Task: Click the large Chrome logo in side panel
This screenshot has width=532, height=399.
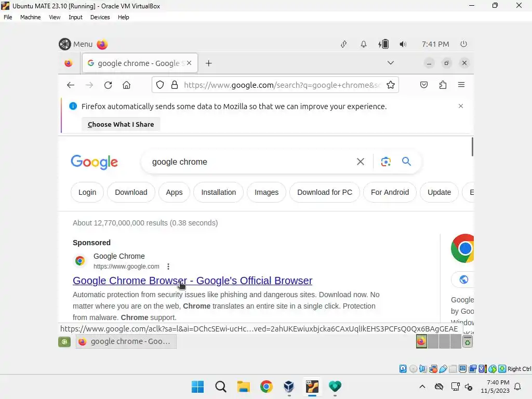Action: click(x=462, y=248)
